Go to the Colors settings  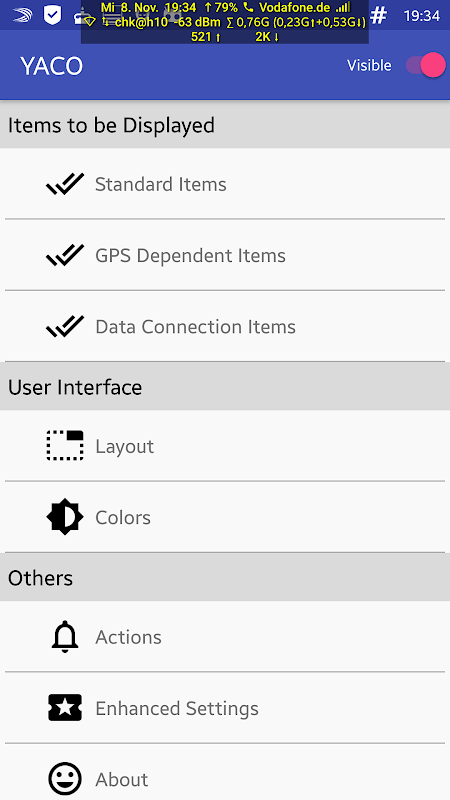click(225, 517)
